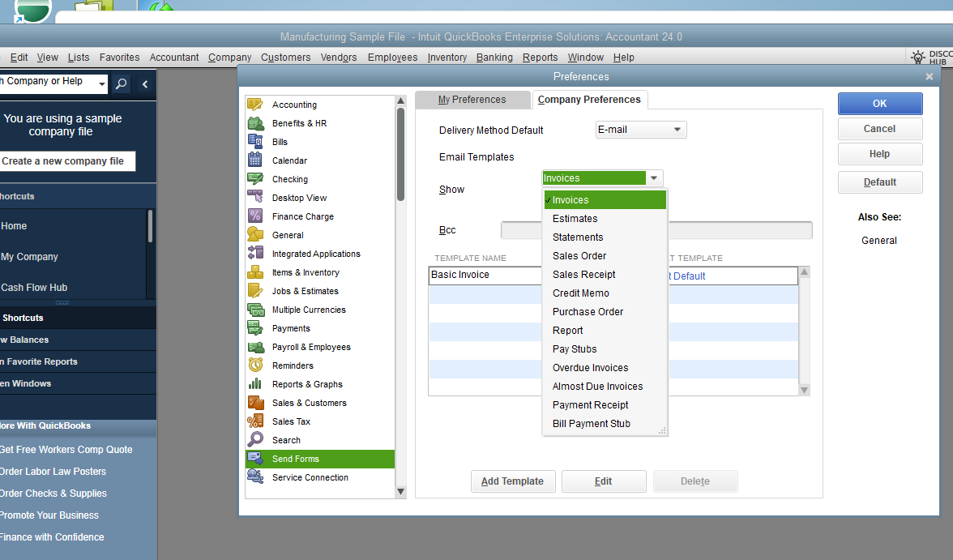Click Service Connection icon
The width and height of the screenshot is (953, 560).
click(x=255, y=477)
